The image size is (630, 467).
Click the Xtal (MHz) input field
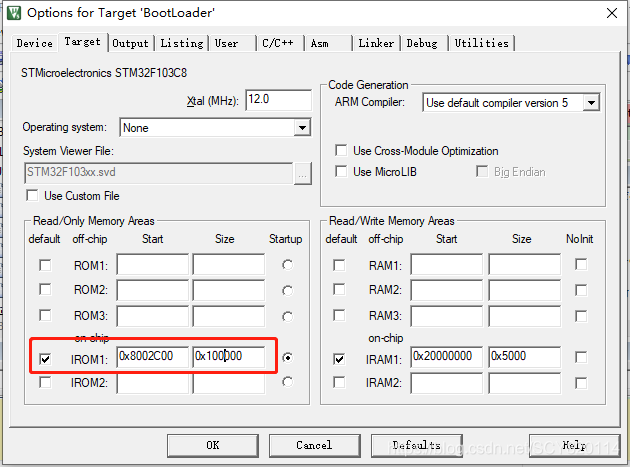[x=278, y=100]
